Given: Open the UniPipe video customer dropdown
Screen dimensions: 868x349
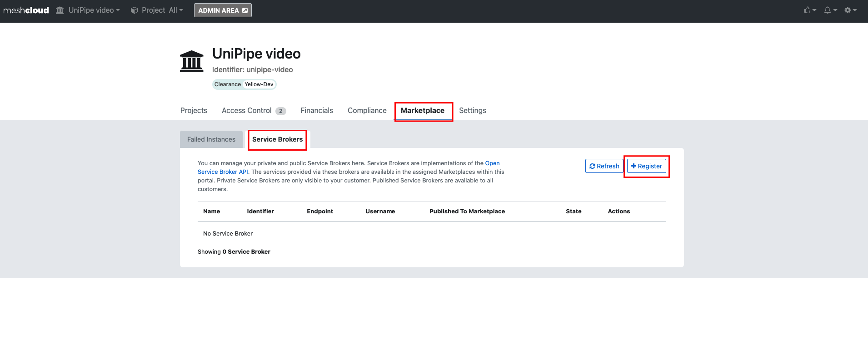Looking at the screenshot, I should 88,10.
